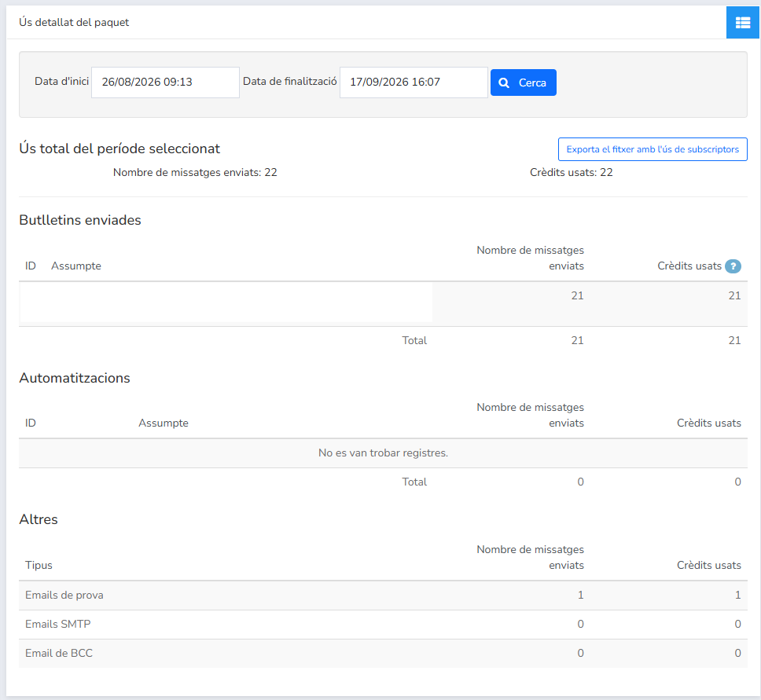Click the Automatitzacions ID column header

click(31, 423)
